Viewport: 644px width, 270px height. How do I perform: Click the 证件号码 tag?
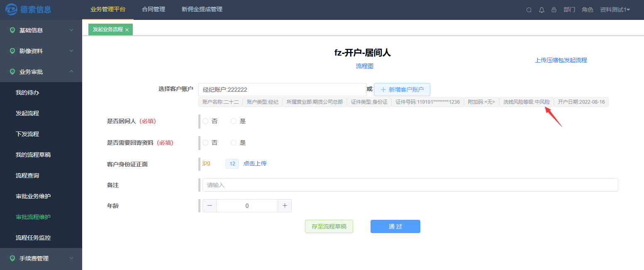[x=427, y=102]
